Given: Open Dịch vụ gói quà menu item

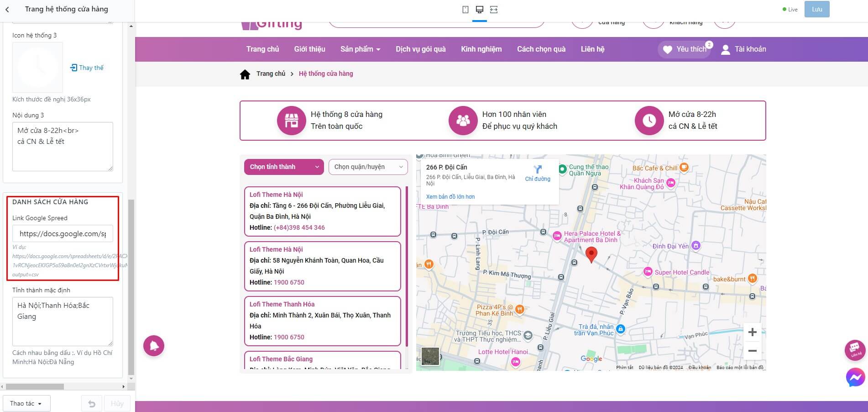Looking at the screenshot, I should point(421,49).
